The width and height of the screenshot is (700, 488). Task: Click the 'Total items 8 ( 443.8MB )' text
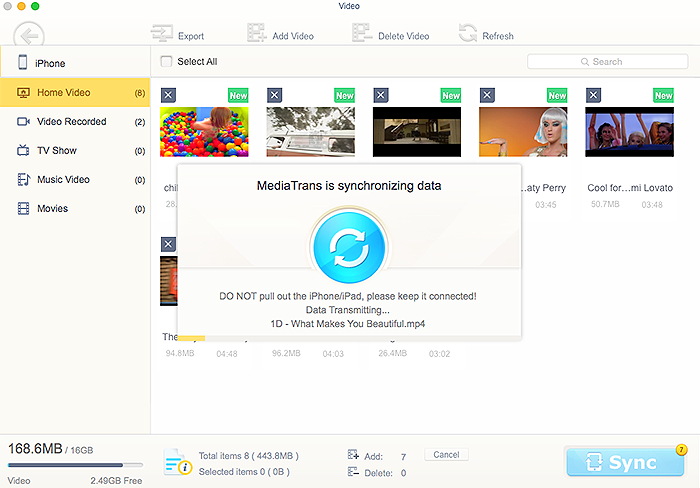point(249,456)
